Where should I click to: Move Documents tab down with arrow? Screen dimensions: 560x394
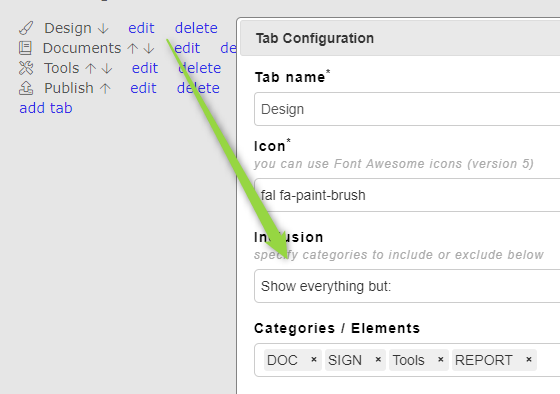(x=149, y=49)
